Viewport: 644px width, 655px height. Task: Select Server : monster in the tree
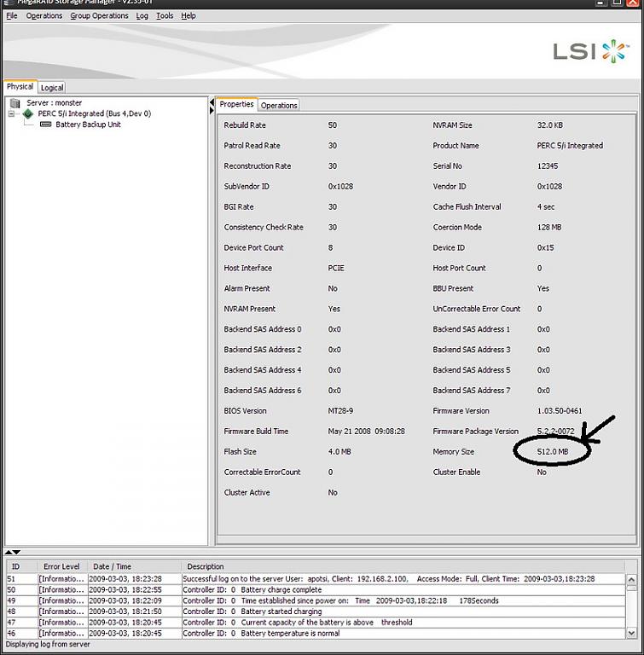(x=55, y=102)
